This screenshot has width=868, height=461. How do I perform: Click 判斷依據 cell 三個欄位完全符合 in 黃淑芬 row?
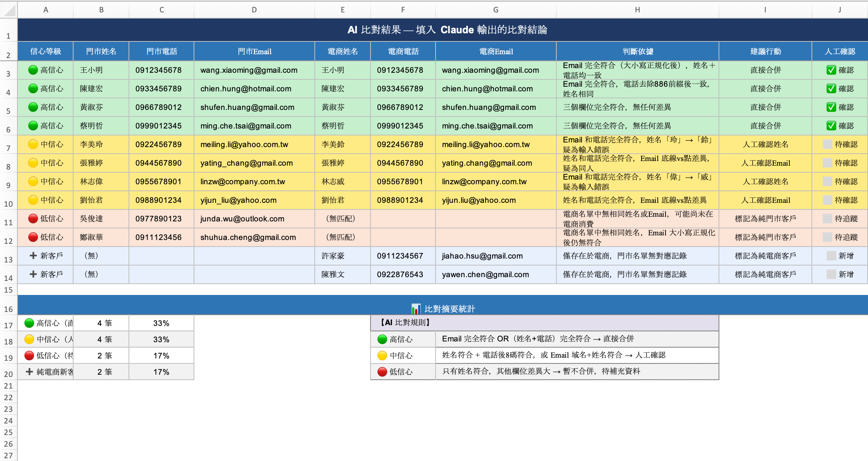[638, 107]
